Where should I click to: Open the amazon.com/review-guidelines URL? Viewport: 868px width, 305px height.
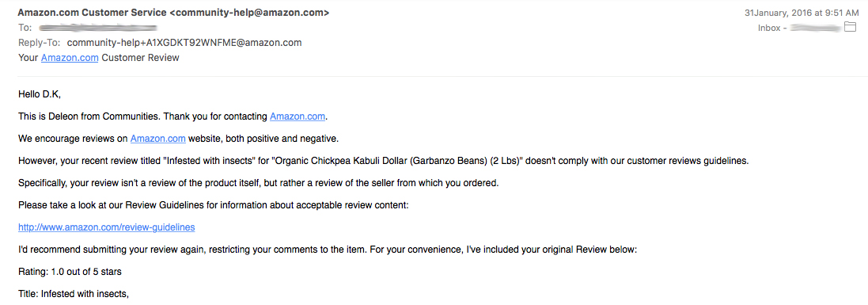[x=106, y=227]
